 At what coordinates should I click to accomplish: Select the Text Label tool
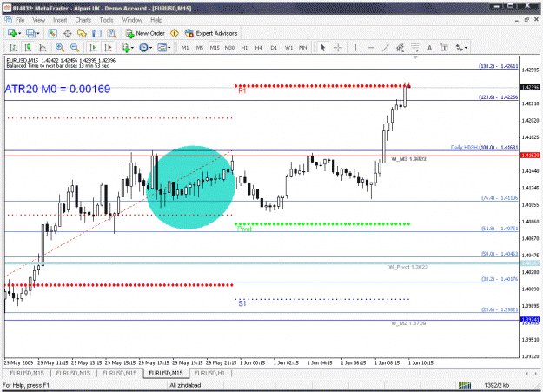[x=444, y=48]
